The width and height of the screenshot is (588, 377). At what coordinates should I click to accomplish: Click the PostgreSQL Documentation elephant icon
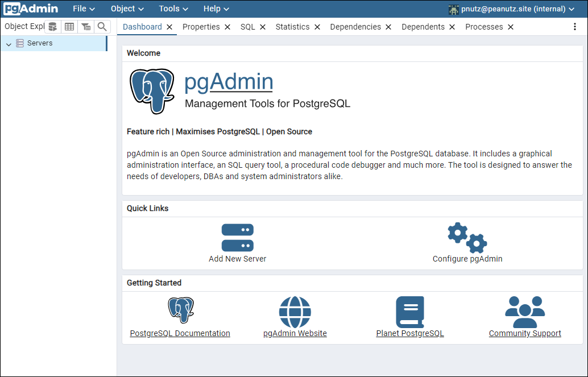pyautogui.click(x=180, y=310)
